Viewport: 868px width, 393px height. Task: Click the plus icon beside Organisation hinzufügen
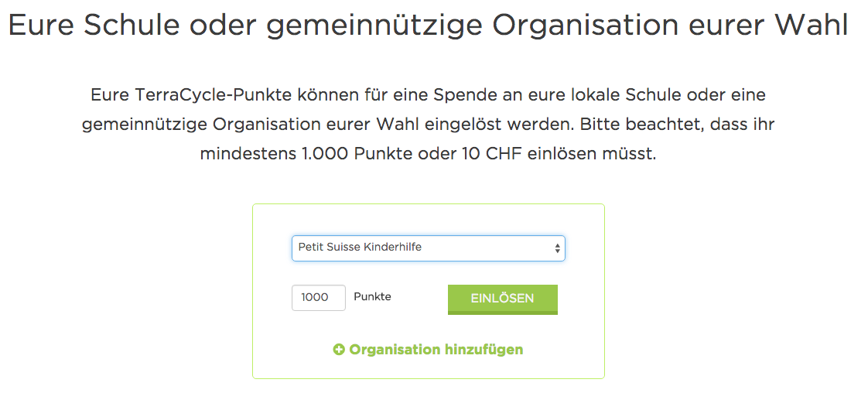(339, 350)
